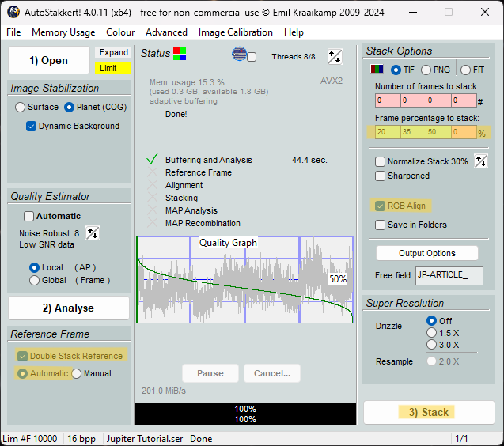Click the planet icon beside Threads

pos(240,54)
